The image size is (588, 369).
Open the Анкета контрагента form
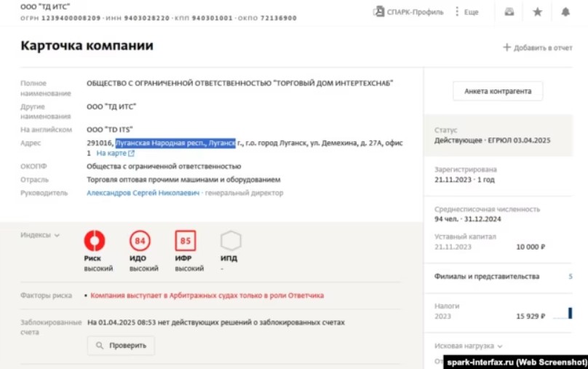[x=498, y=91]
